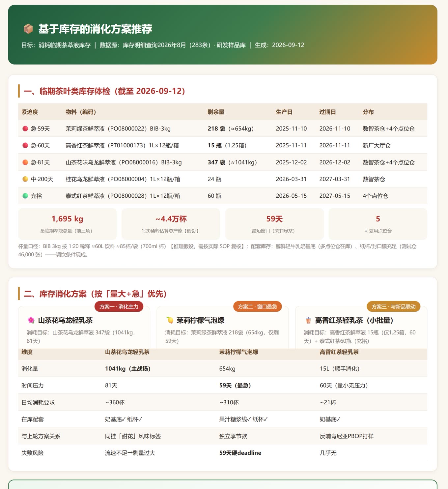Click the 果汁糖浆线✓ 纸杯✓ cell
The height and width of the screenshot is (489, 448).
[x=243, y=419]
